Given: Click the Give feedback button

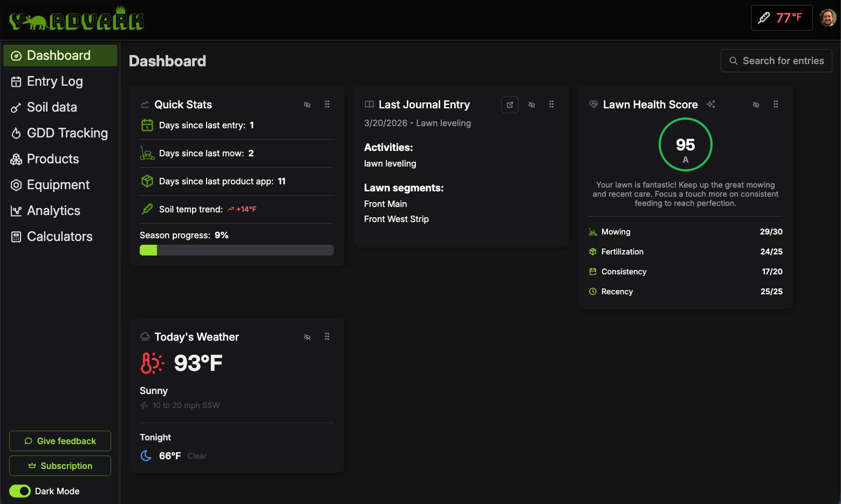Looking at the screenshot, I should 59,440.
